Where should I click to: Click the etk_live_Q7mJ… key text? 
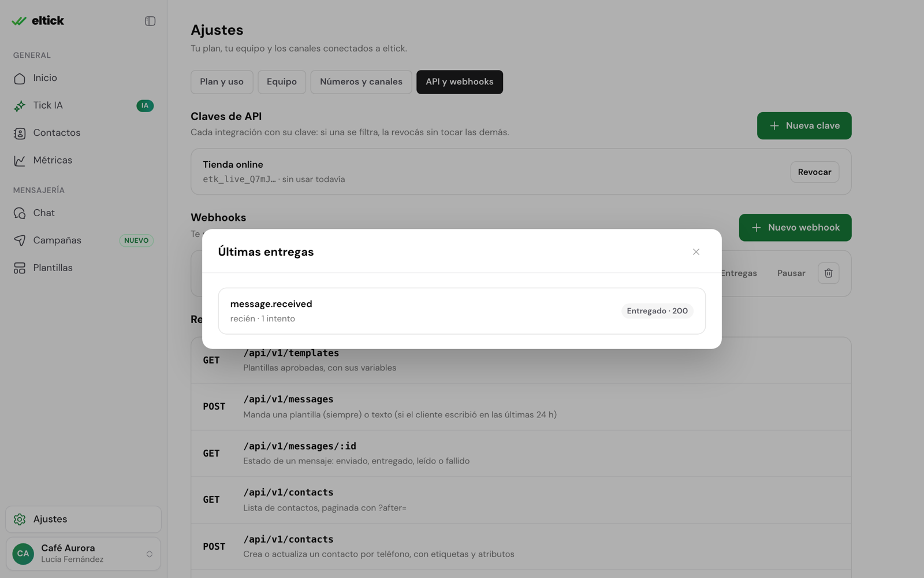(x=239, y=179)
